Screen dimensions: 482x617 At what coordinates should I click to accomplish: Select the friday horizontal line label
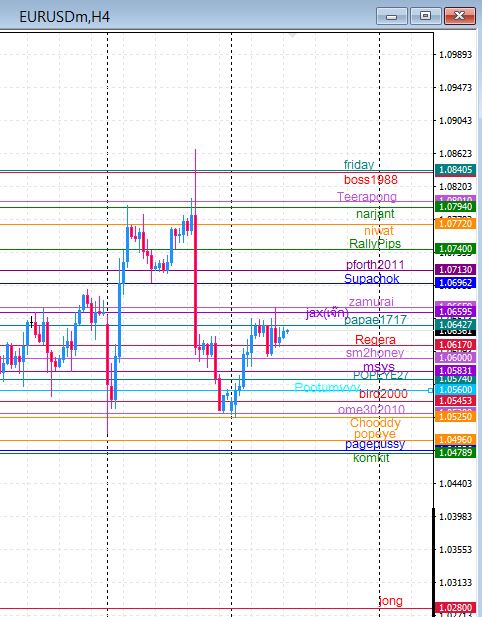(359, 164)
